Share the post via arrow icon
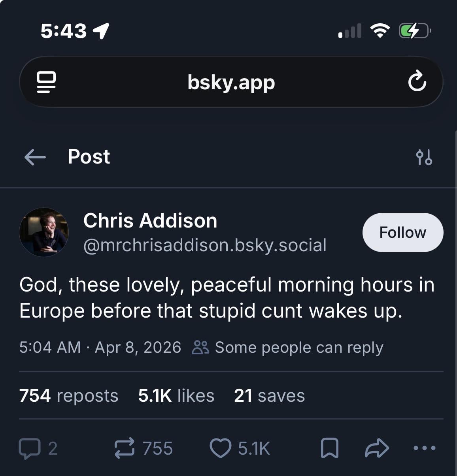 [377, 449]
